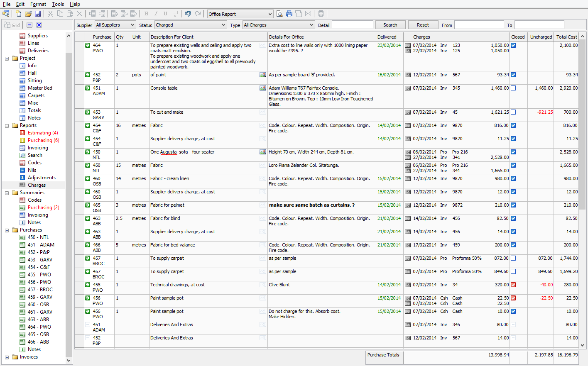
Task: Toggle Closed checkbox for row 453 GARV 'To cut and make'
Action: click(513, 112)
